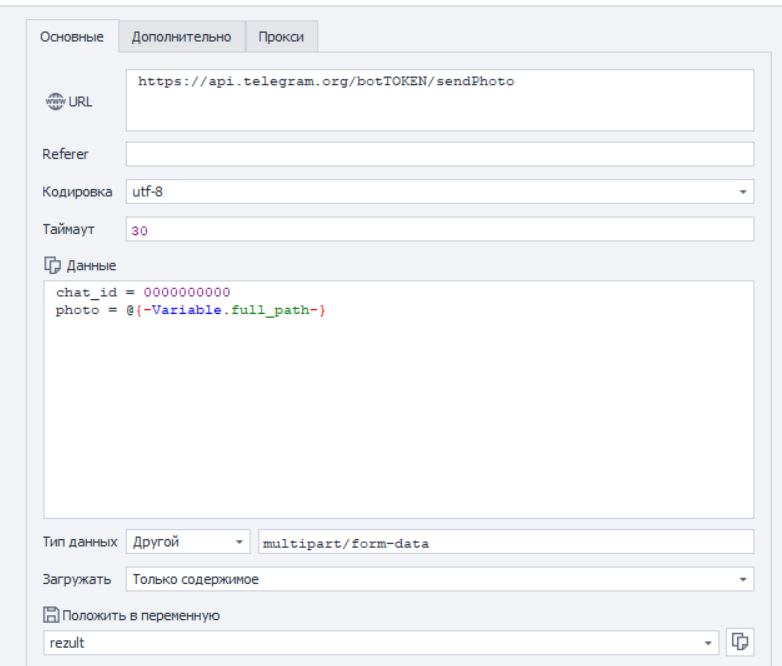Screen dimensions: 782x666
Task: Click the globe icon beside URL
Action: pyautogui.click(x=54, y=101)
